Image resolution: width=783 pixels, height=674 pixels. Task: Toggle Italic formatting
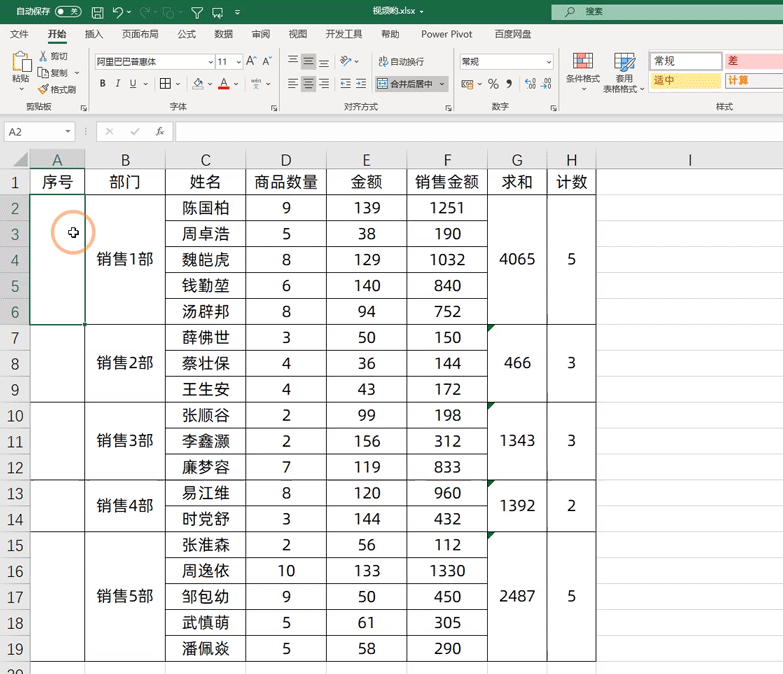pyautogui.click(x=118, y=83)
